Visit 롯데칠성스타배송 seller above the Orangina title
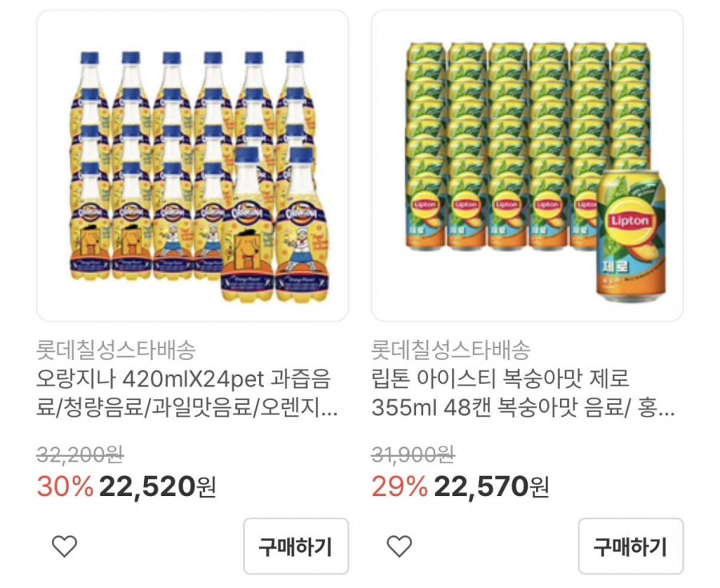The width and height of the screenshot is (720, 588). click(x=116, y=350)
